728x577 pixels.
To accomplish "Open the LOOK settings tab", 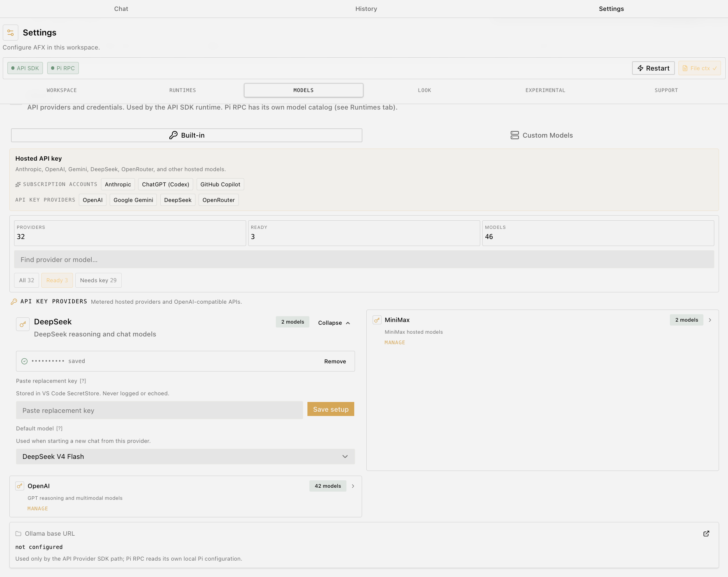I will (424, 90).
